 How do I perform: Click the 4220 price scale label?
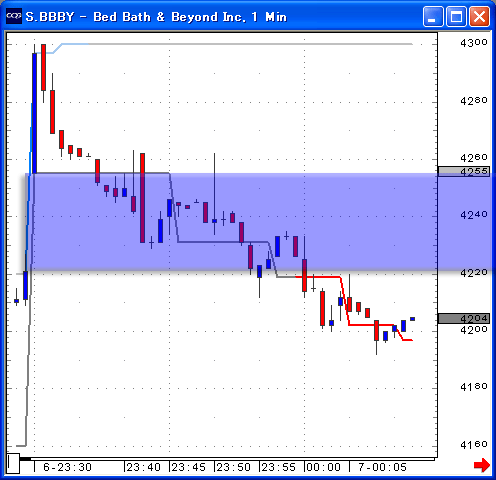pos(474,273)
